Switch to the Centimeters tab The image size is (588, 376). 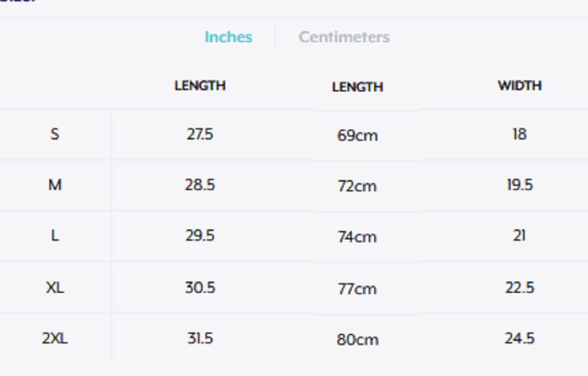344,37
